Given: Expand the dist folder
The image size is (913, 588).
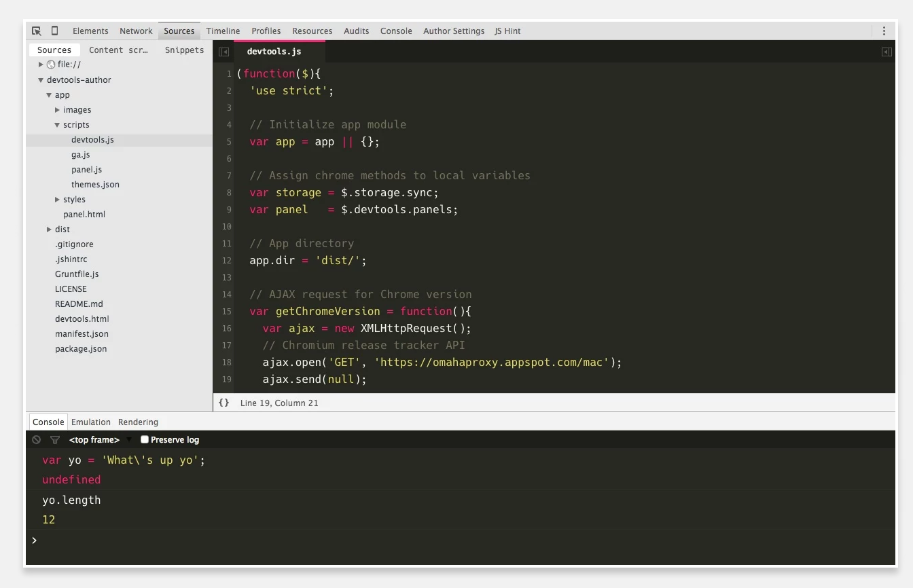Looking at the screenshot, I should pyautogui.click(x=49, y=229).
